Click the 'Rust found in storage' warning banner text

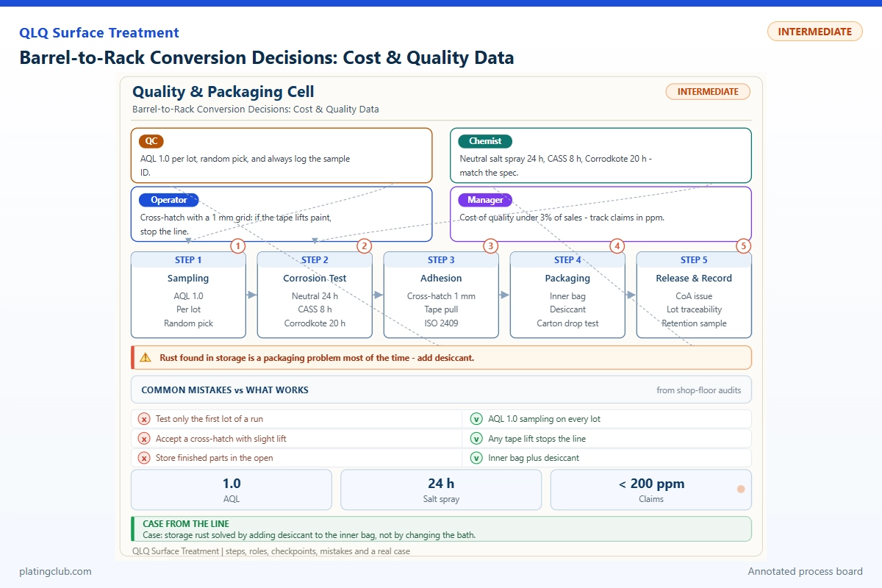coord(317,358)
